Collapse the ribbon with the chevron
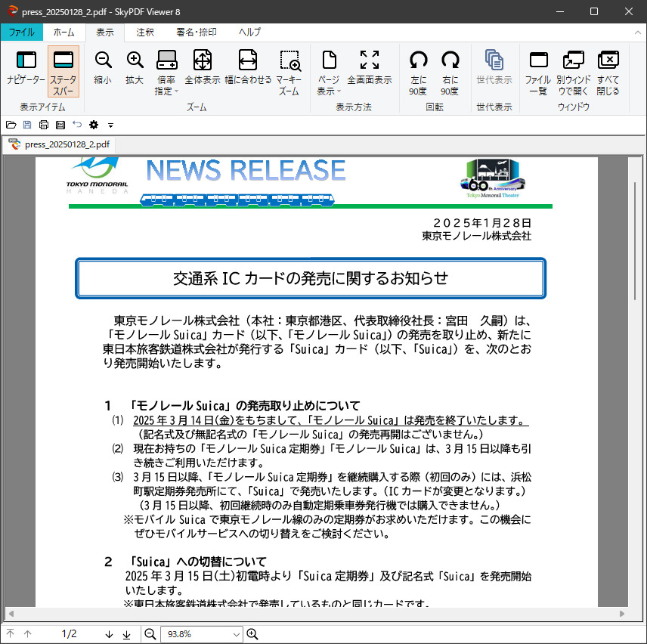The image size is (647, 644). pos(637,33)
